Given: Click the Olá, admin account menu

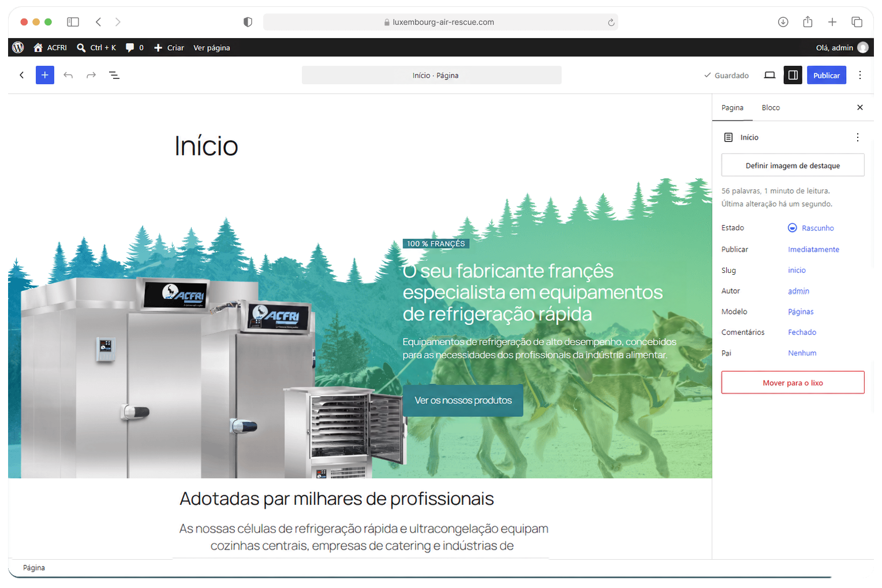Looking at the screenshot, I should [x=842, y=47].
